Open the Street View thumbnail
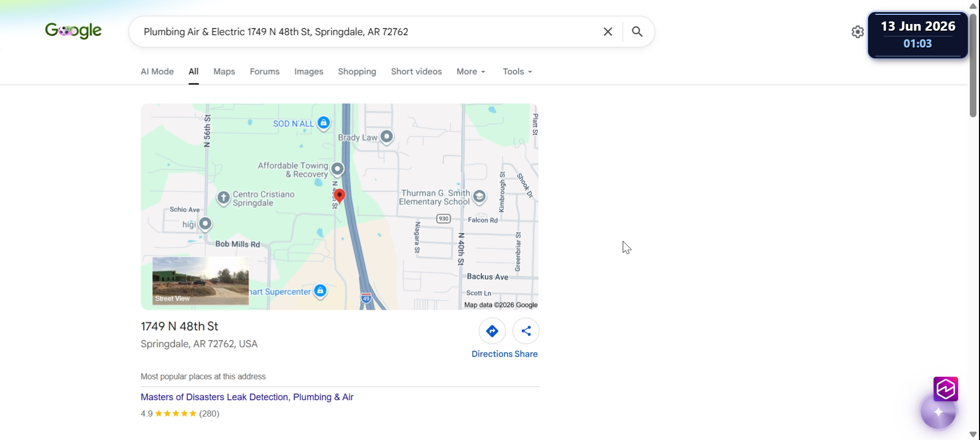 tap(201, 281)
